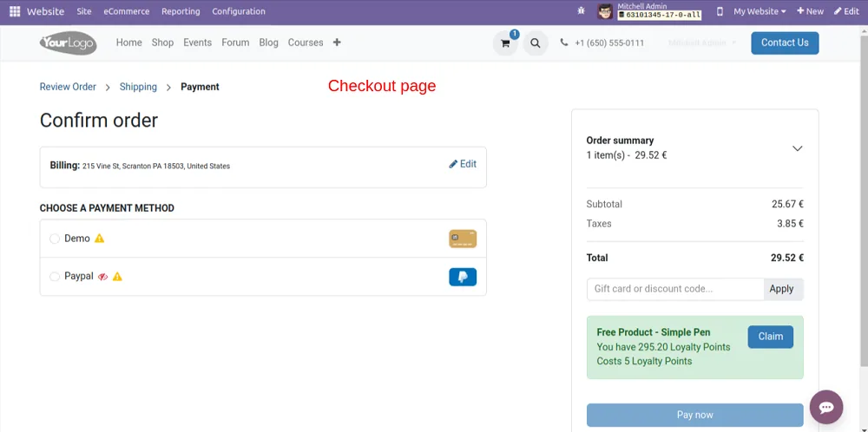The width and height of the screenshot is (868, 432).
Task: Go back to Shipping step
Action: coord(138,87)
